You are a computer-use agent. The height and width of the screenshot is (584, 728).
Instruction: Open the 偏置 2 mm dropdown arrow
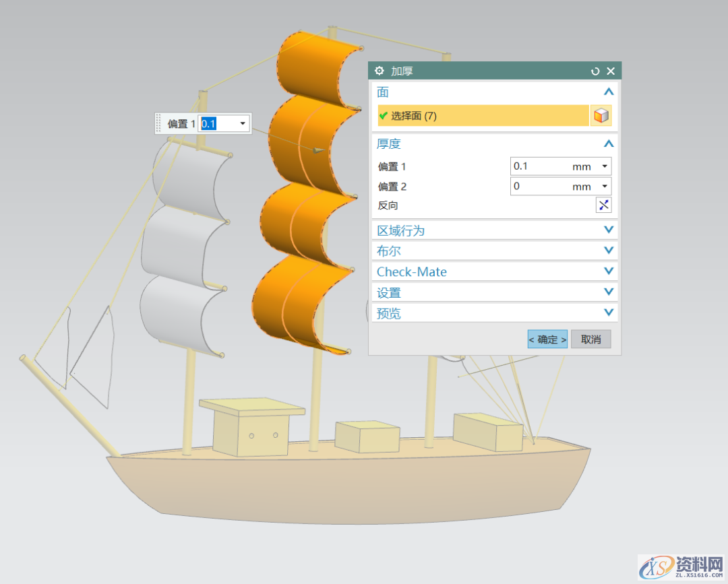604,187
